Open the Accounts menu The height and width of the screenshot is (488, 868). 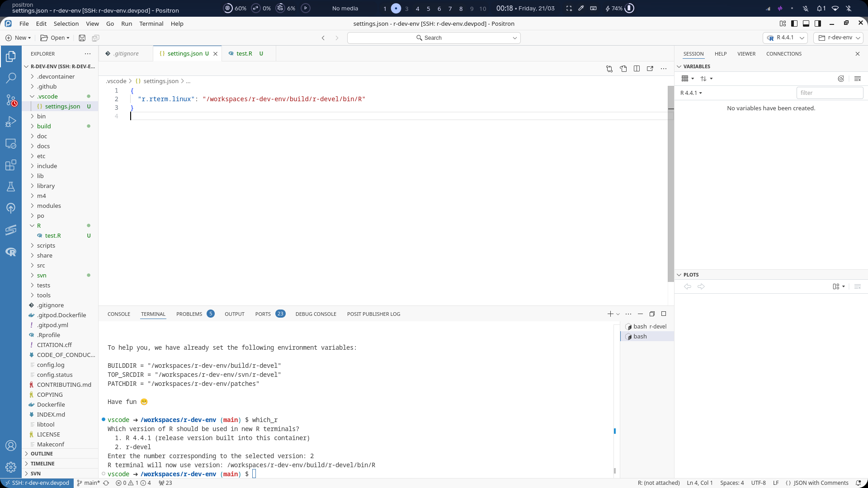11,446
